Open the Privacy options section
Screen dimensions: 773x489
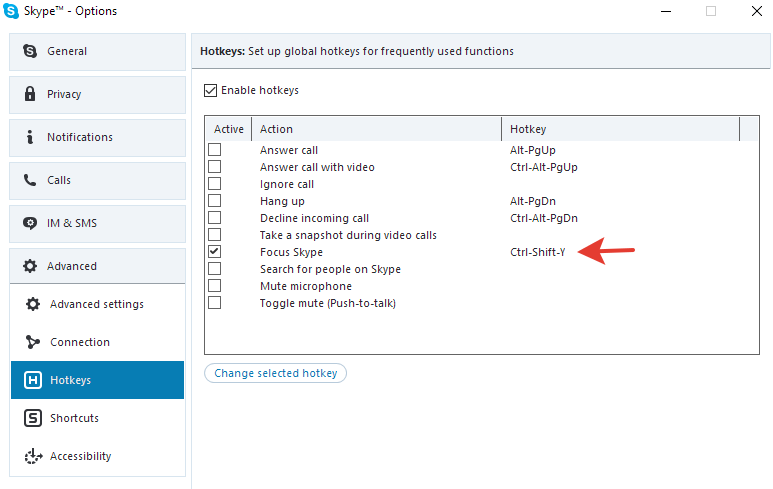point(98,95)
